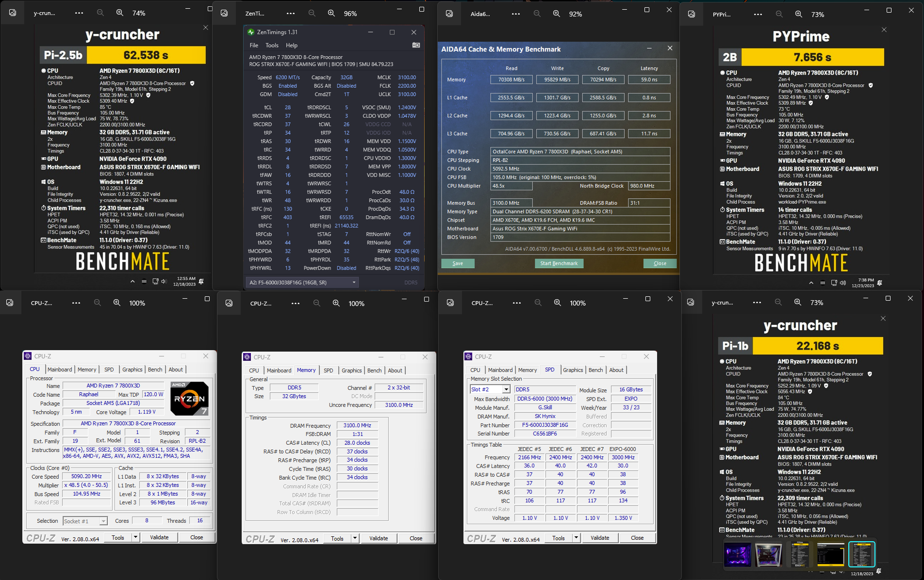This screenshot has height=580, width=924.
Task: Select the cyan-highlighted current thumbnail in the filmstrip
Action: click(861, 554)
